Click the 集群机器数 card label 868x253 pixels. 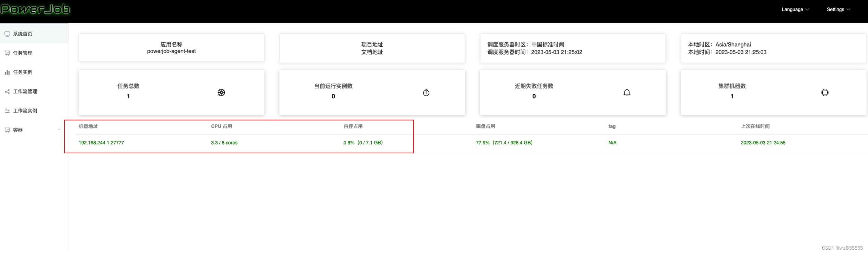click(x=732, y=86)
